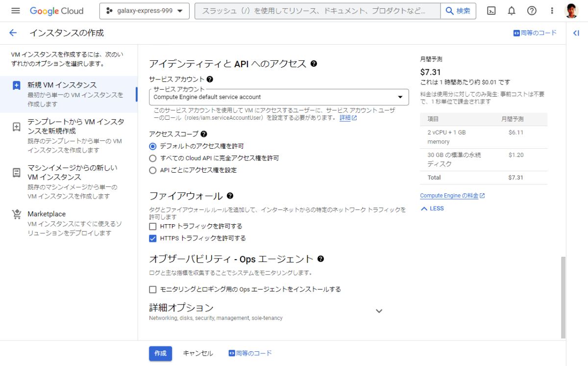Open the 詳細 link under service account
Viewport: 588px width, 366px height.
click(348, 118)
